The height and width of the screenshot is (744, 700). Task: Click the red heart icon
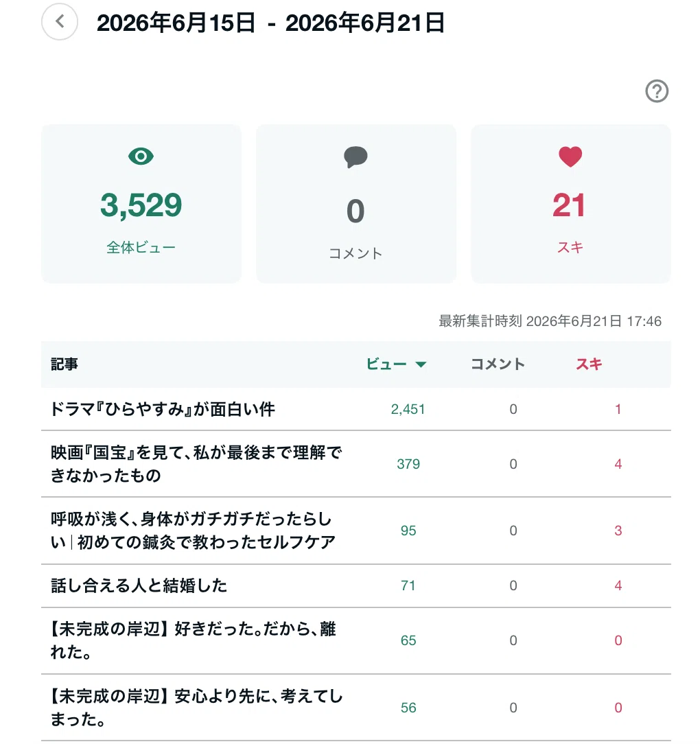click(570, 156)
